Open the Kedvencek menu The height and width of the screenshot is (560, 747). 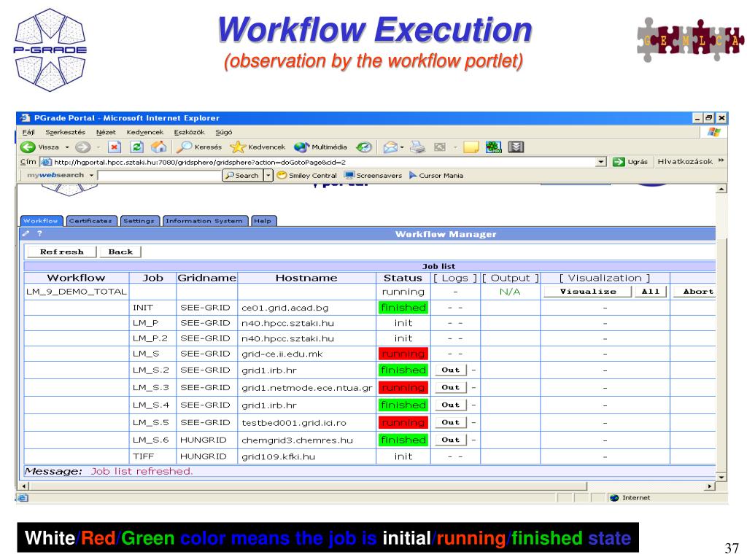[x=145, y=133]
